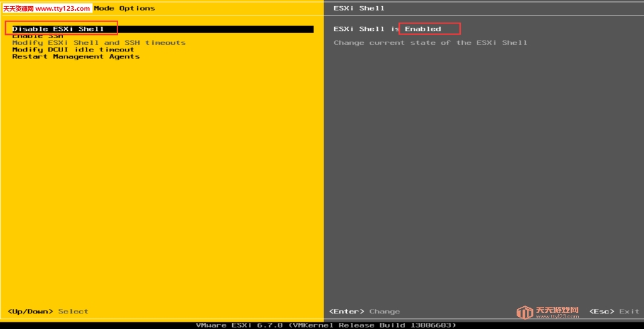Viewport: 644px width, 329px height.
Task: Select Modify DCUI idle timeout
Action: pyautogui.click(x=73, y=50)
